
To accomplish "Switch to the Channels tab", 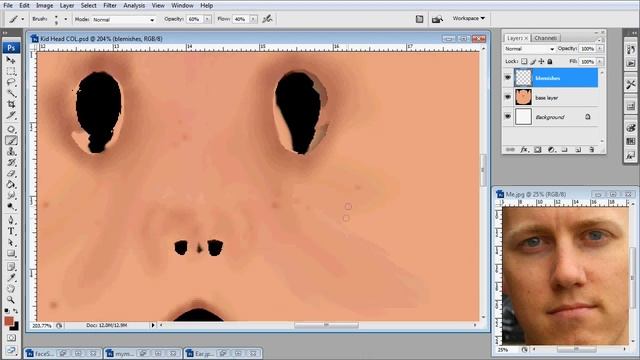I will pos(545,38).
